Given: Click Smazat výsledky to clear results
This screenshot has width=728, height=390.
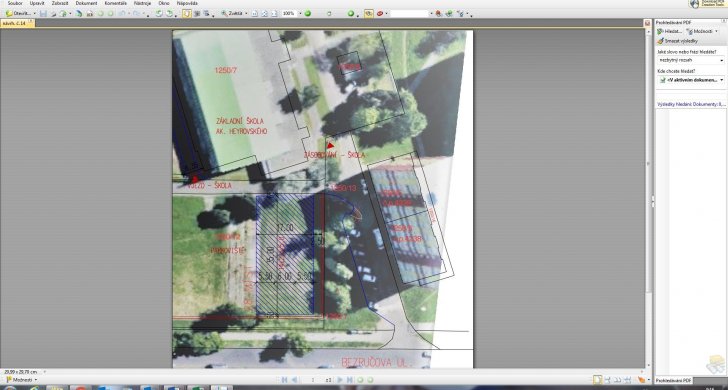Looking at the screenshot, I should (678, 41).
